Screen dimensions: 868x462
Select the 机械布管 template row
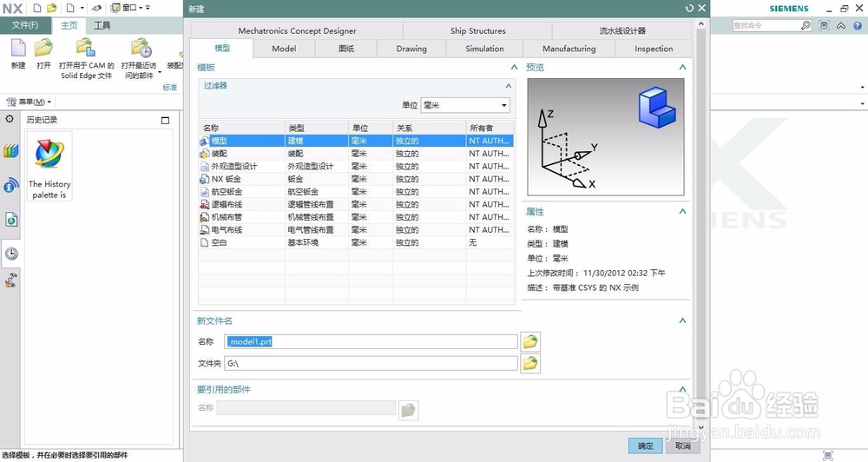point(356,217)
